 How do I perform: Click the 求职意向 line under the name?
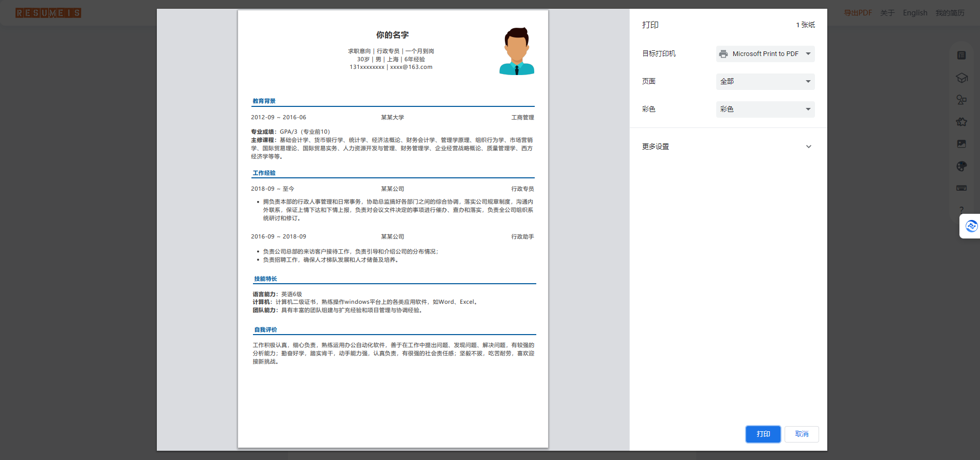(391, 51)
